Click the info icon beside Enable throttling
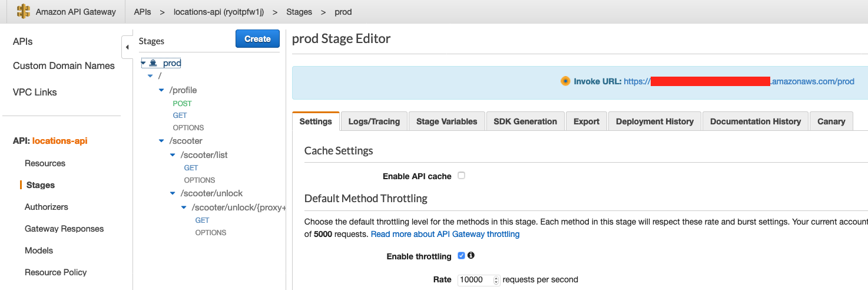 pos(471,256)
